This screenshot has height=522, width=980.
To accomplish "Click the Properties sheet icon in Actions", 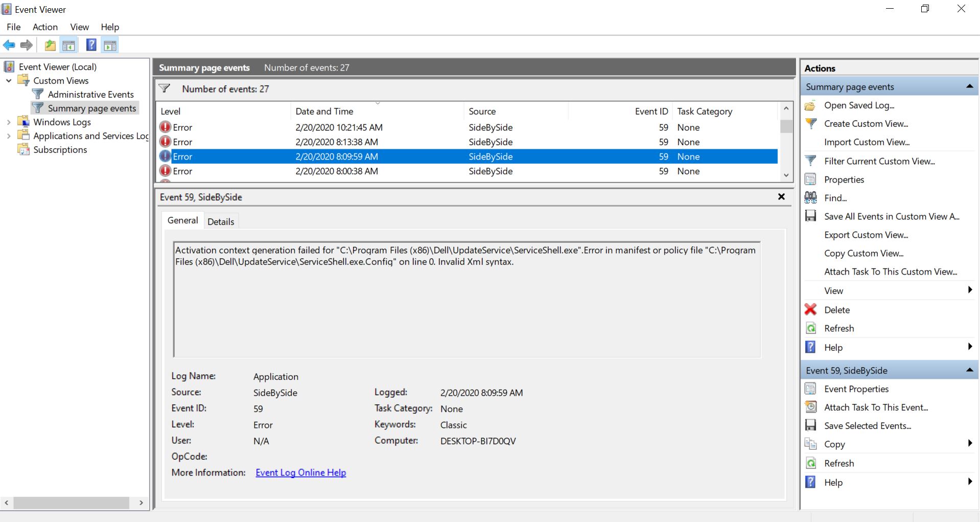I will (810, 179).
